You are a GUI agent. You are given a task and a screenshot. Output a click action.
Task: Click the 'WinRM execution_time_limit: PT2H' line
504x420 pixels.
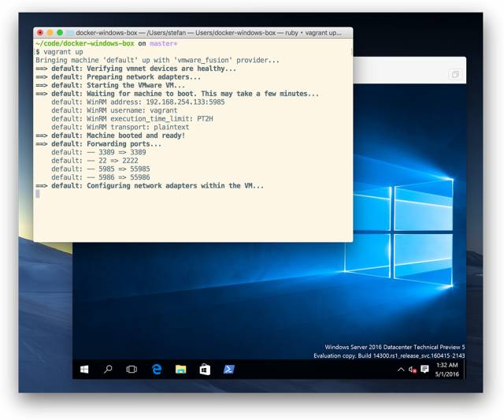click(x=132, y=119)
